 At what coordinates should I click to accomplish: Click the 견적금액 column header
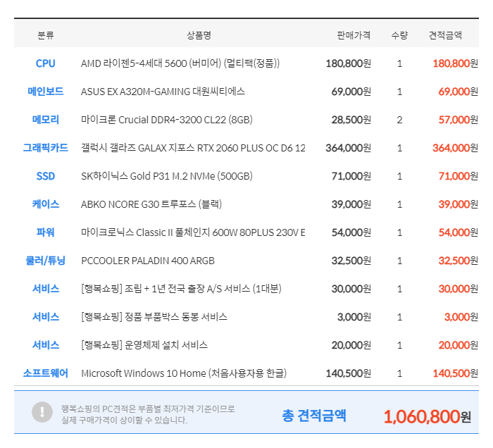445,35
